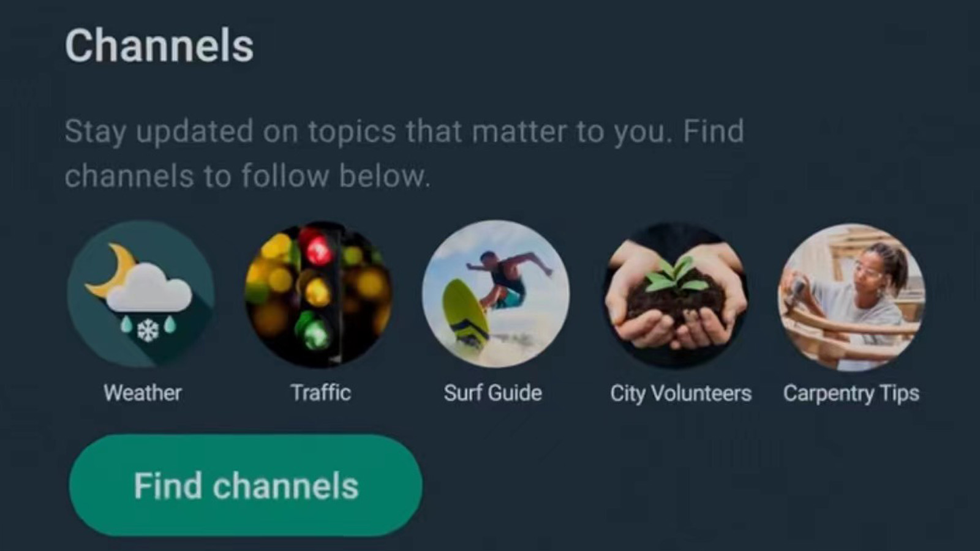Tap the Find channels button
This screenshot has height=551, width=980.
pyautogui.click(x=246, y=485)
